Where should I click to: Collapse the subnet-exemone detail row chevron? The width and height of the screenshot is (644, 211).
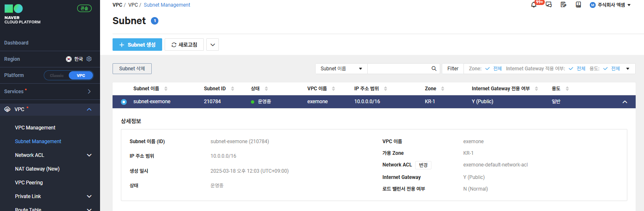[624, 102]
